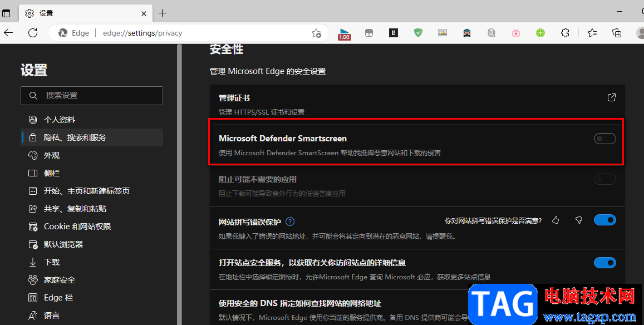644x325 pixels.
Task: Close the 设置 tab
Action: (x=144, y=13)
